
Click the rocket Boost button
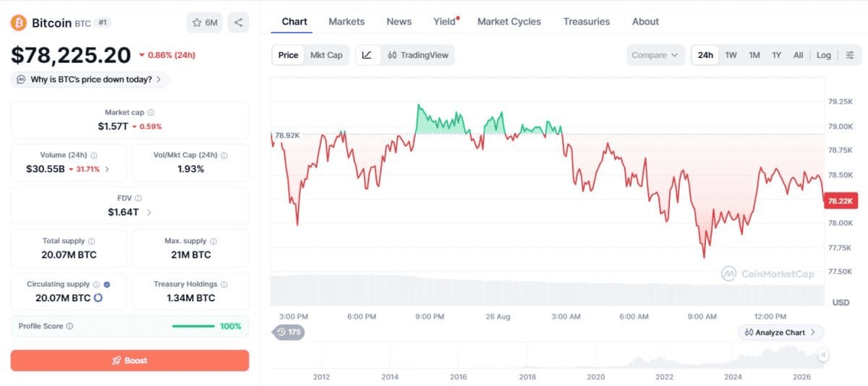click(x=129, y=361)
